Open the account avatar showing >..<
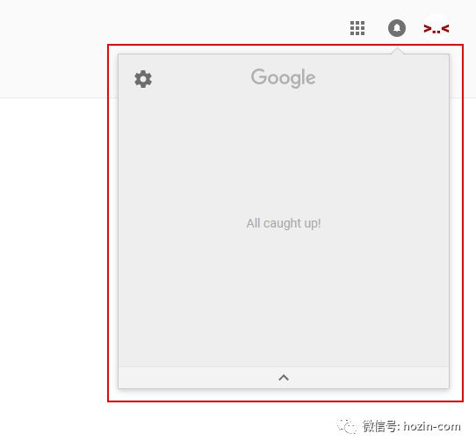 (436, 28)
